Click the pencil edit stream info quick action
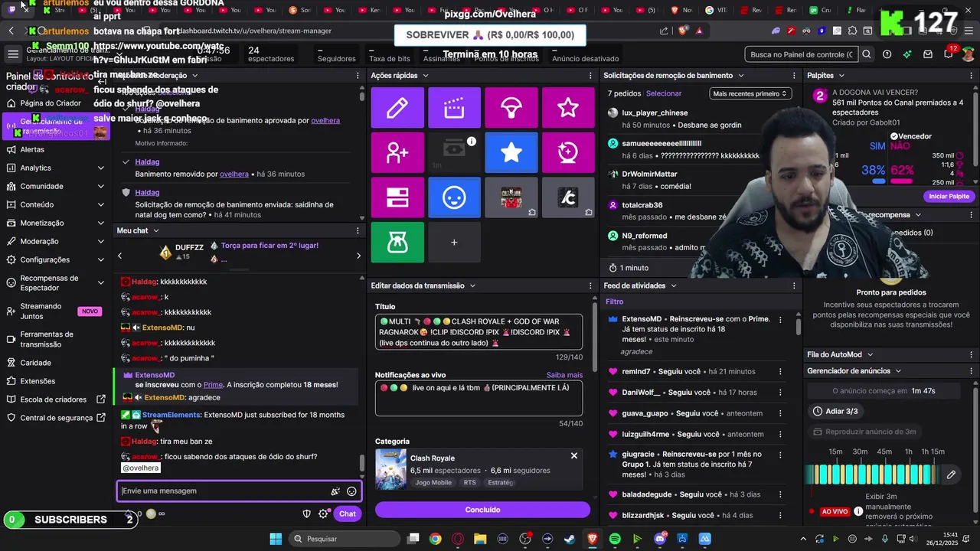 pos(397,108)
